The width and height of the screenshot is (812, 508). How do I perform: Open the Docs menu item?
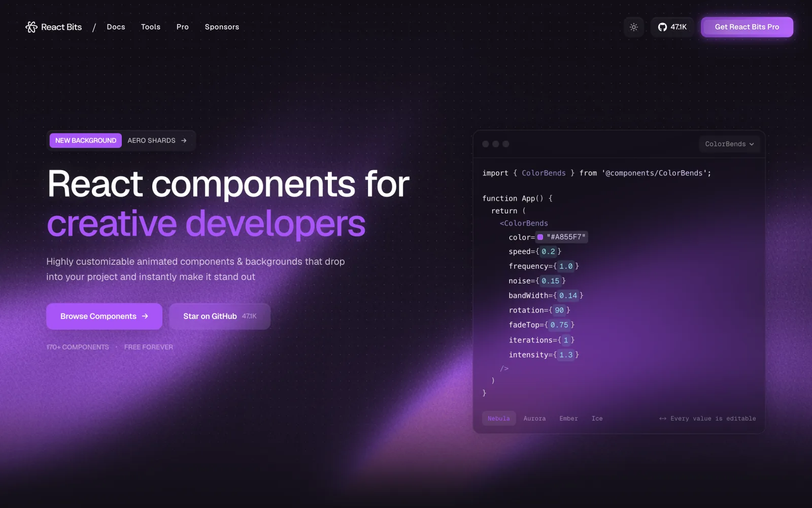(x=116, y=27)
